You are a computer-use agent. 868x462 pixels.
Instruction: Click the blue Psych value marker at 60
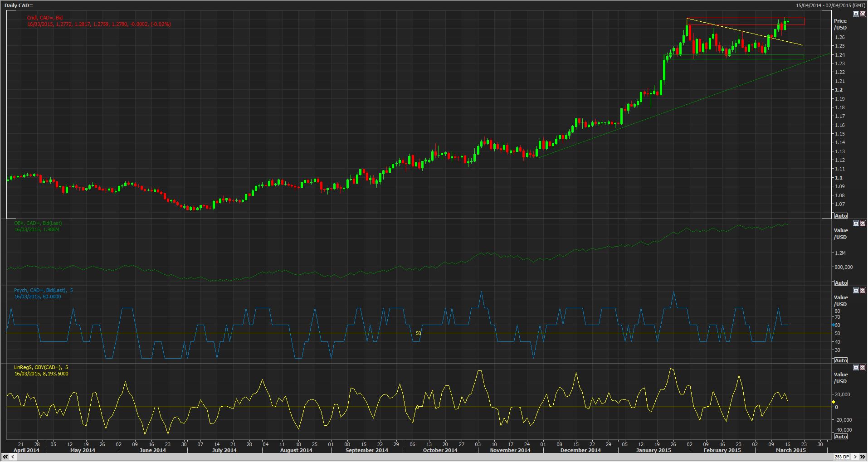[x=833, y=325]
